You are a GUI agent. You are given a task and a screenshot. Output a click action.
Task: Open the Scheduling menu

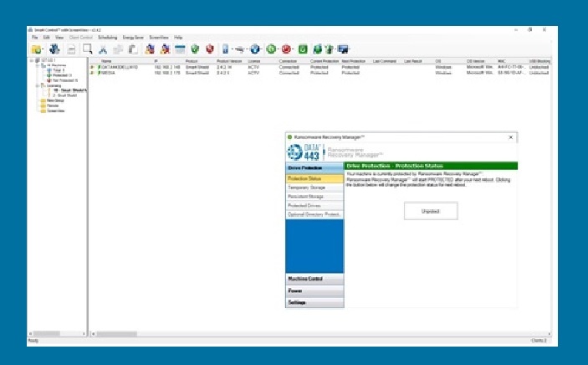108,38
